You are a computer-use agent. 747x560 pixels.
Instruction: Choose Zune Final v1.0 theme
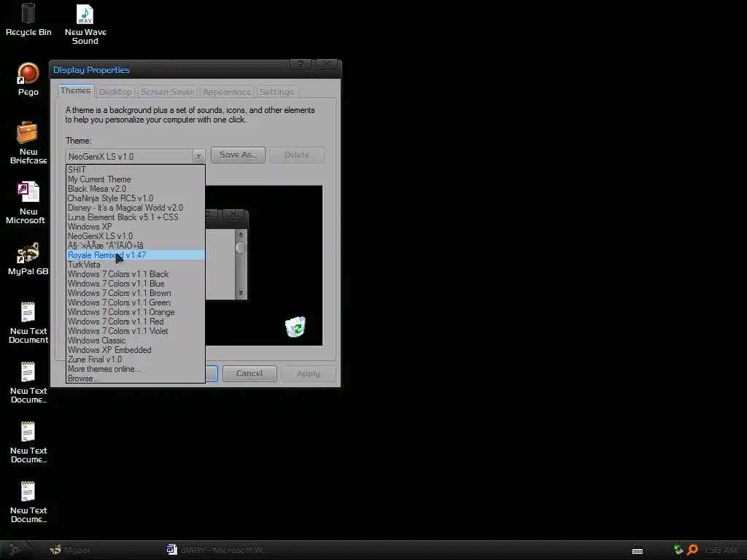point(135,359)
